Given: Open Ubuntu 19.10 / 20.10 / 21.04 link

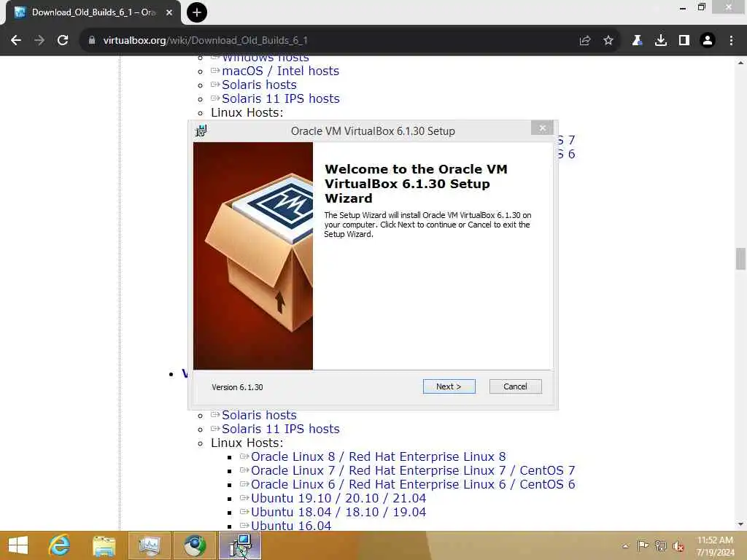Looking at the screenshot, I should tap(338, 498).
